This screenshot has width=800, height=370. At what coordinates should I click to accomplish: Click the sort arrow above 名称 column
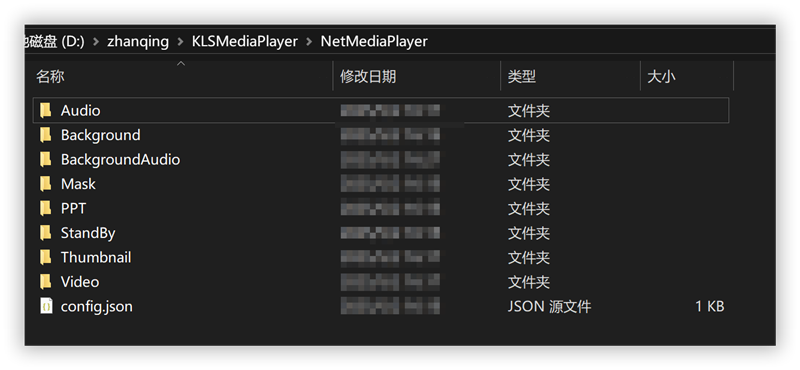coord(181,64)
